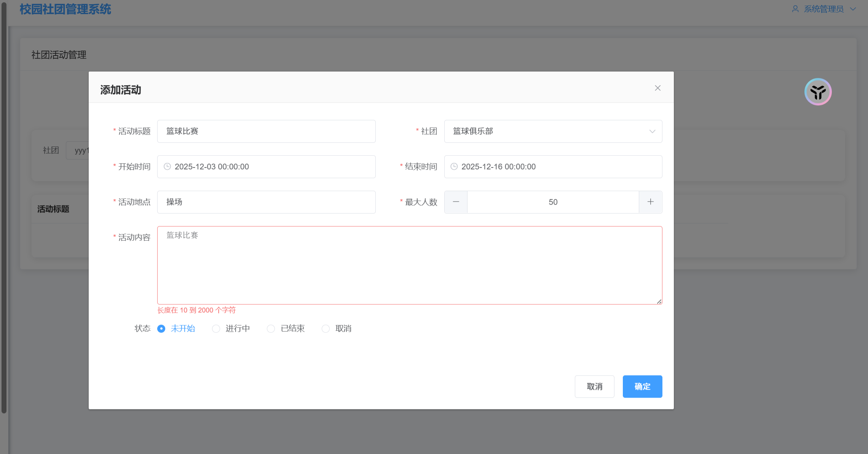The height and width of the screenshot is (454, 868).
Task: Open the 系统管理员 account dropdown arrow
Action: coord(853,9)
